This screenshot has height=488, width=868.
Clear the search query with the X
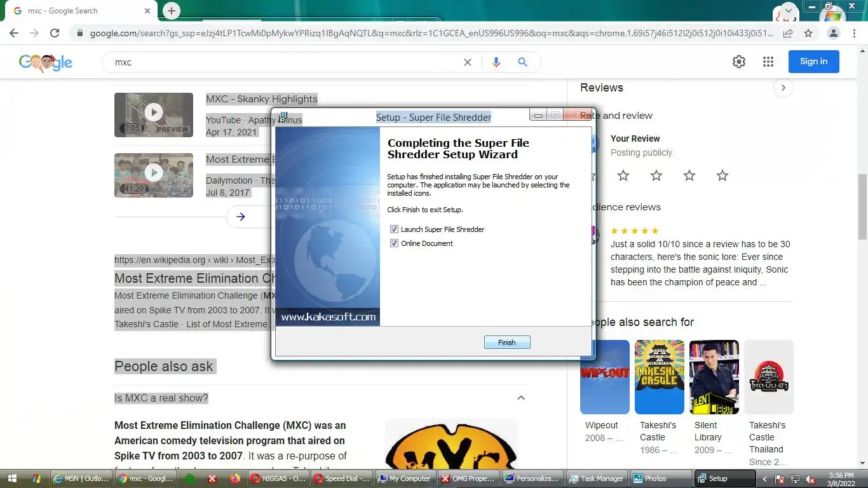(x=468, y=62)
